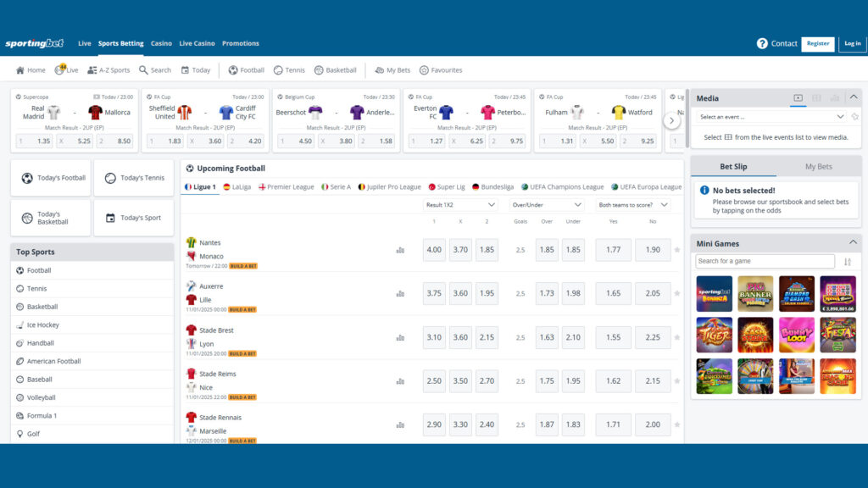Open statistics icon for Stade Reims vs Nice
Viewport: 868px width, 488px height.
400,381
